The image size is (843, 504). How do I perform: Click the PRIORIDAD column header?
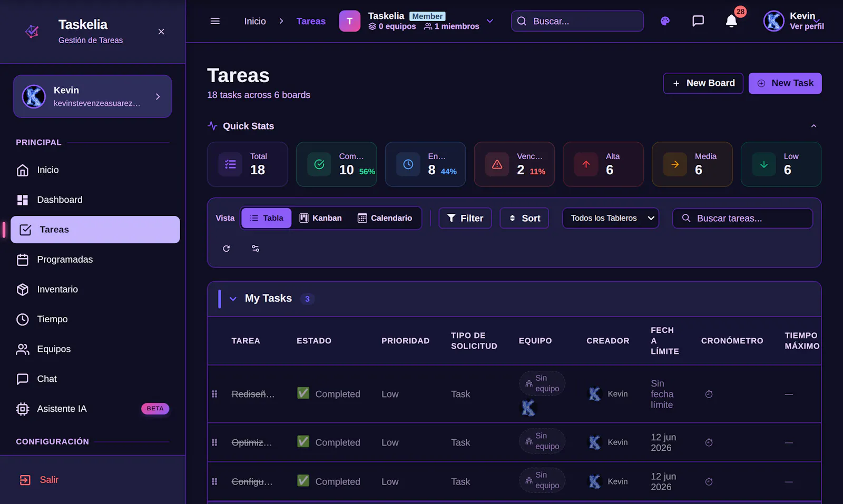(405, 341)
